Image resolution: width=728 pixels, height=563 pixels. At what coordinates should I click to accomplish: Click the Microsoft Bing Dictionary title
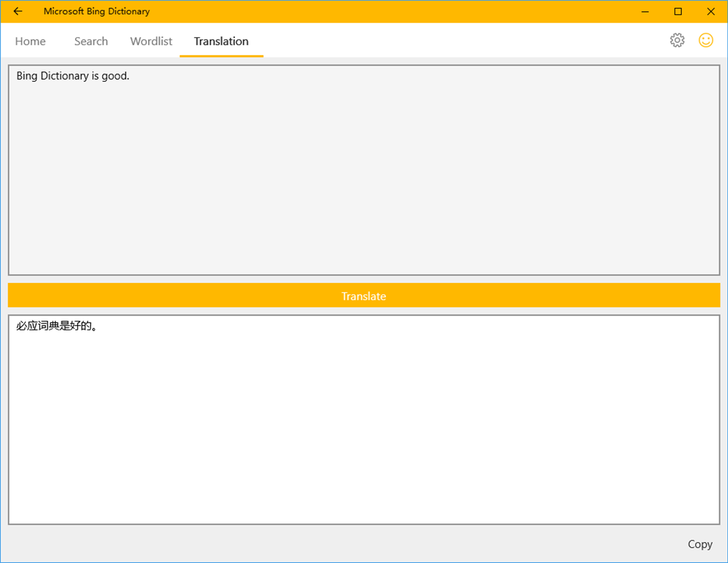pos(96,11)
